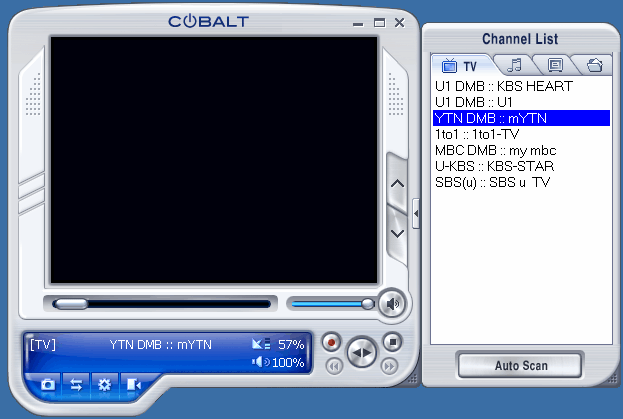
Task: Start recording with the red record button
Action: [331, 342]
